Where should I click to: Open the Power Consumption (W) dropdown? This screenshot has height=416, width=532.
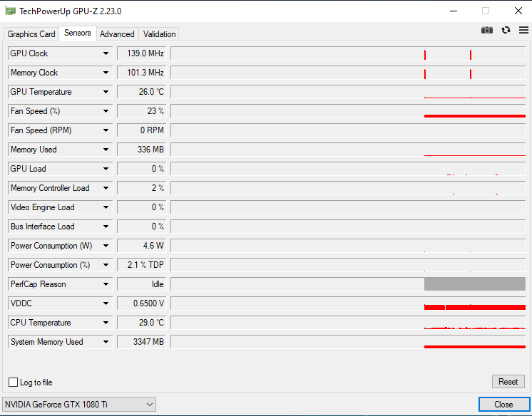point(106,246)
